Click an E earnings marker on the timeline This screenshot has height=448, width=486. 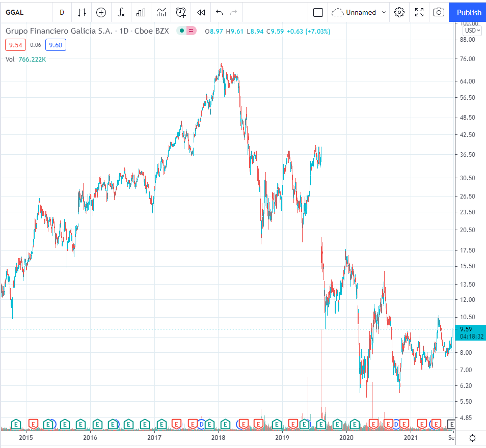pyautogui.click(x=15, y=424)
